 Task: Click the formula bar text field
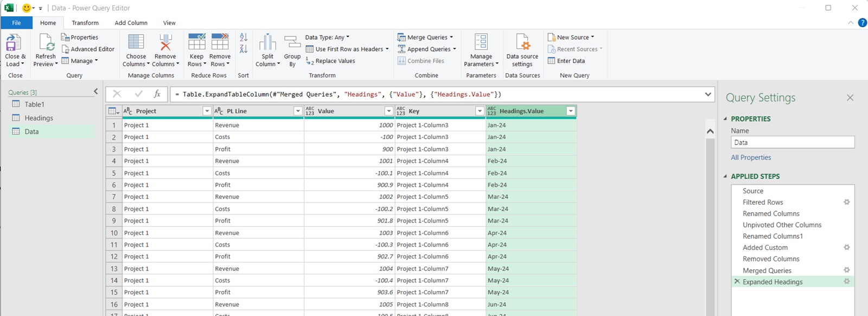pos(437,94)
